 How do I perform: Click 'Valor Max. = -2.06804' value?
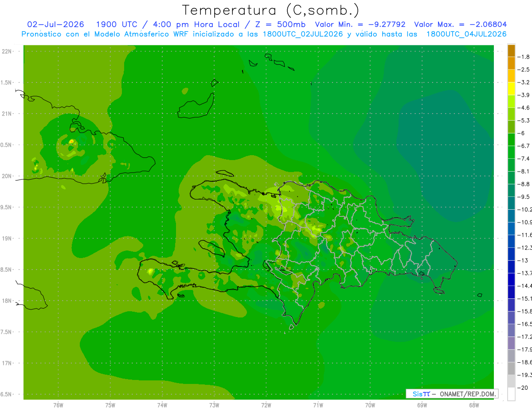coord(460,24)
